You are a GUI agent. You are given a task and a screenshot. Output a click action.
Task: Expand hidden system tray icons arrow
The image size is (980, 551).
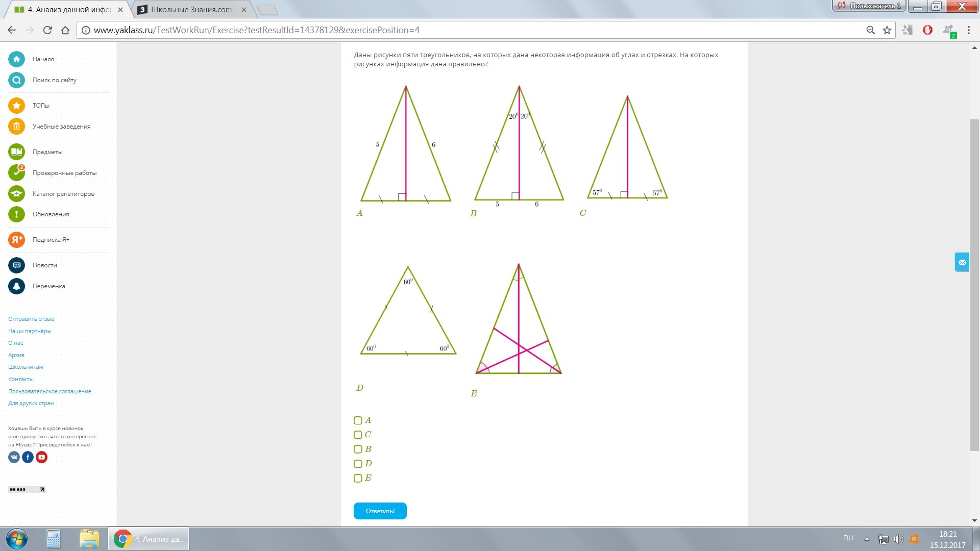867,539
